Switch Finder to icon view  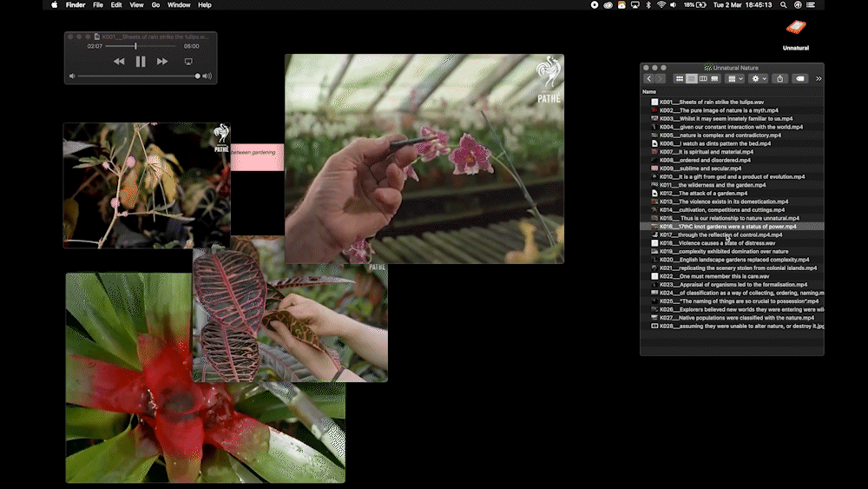[680, 79]
